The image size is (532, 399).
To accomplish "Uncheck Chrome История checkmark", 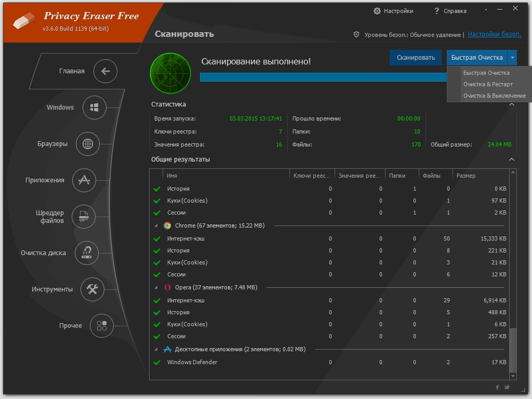I will point(157,251).
